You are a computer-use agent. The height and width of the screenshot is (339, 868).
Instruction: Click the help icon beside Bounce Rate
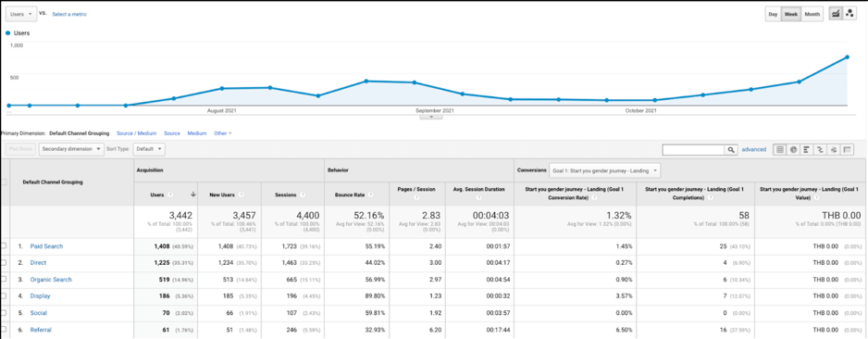[370, 195]
